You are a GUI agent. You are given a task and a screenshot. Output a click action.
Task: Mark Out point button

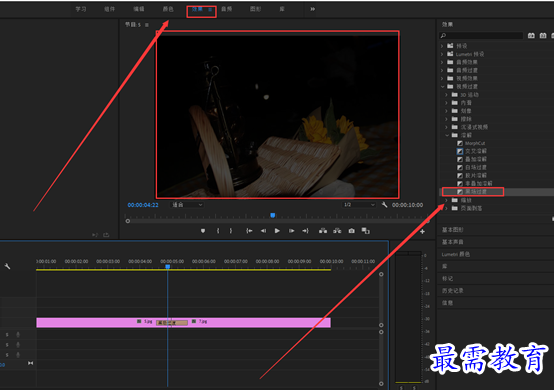point(231,231)
